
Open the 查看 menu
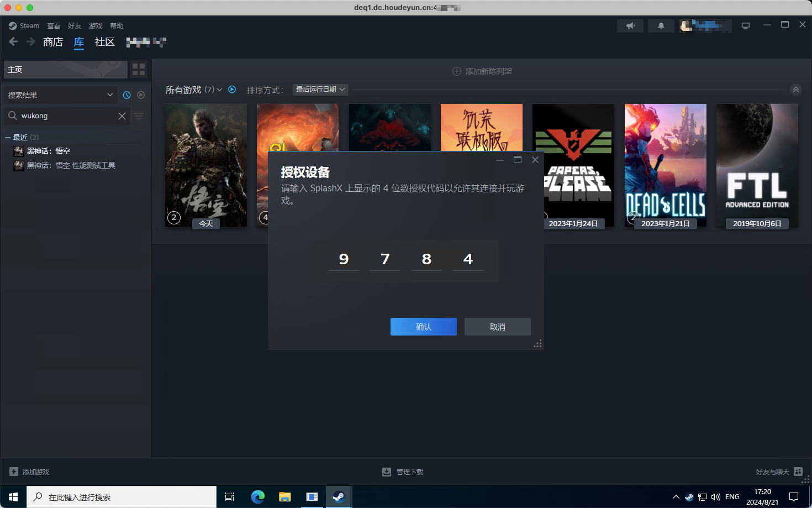[54, 26]
